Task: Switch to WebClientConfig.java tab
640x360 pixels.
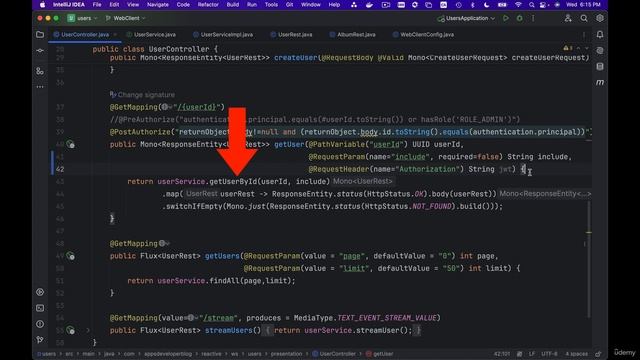Action: (423, 35)
